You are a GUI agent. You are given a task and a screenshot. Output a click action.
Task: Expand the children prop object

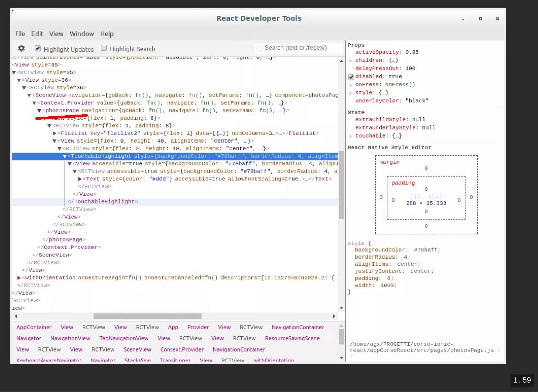[351, 61]
